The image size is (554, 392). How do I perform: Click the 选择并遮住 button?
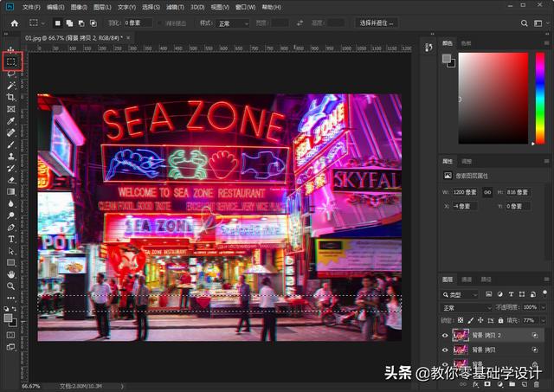[x=376, y=23]
